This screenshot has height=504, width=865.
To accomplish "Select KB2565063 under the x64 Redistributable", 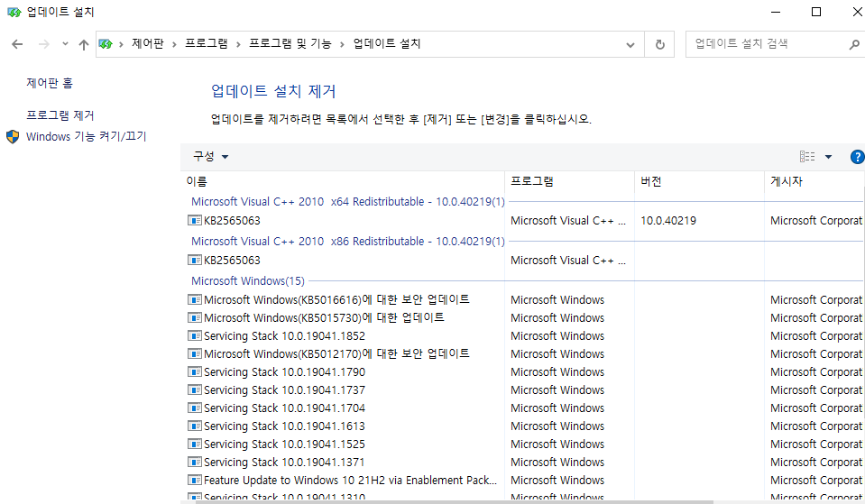I will point(232,221).
